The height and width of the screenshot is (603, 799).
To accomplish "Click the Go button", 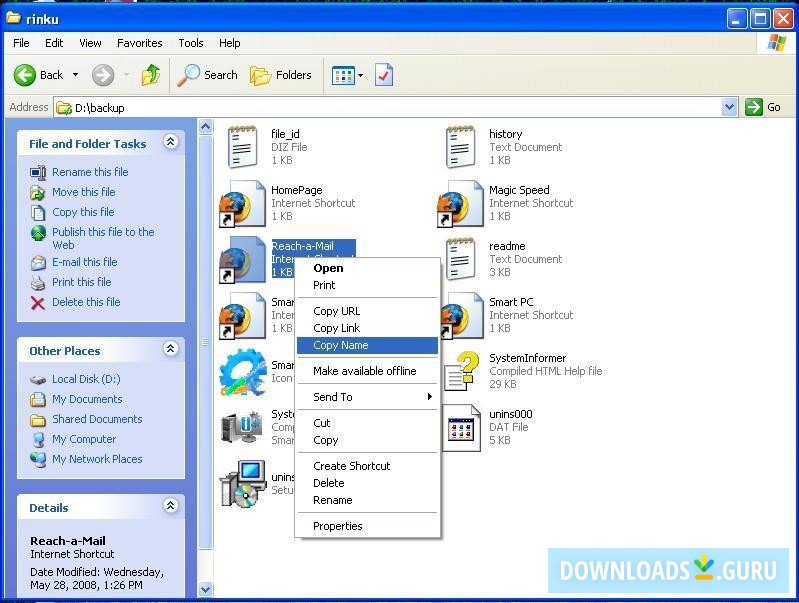I will click(763, 107).
